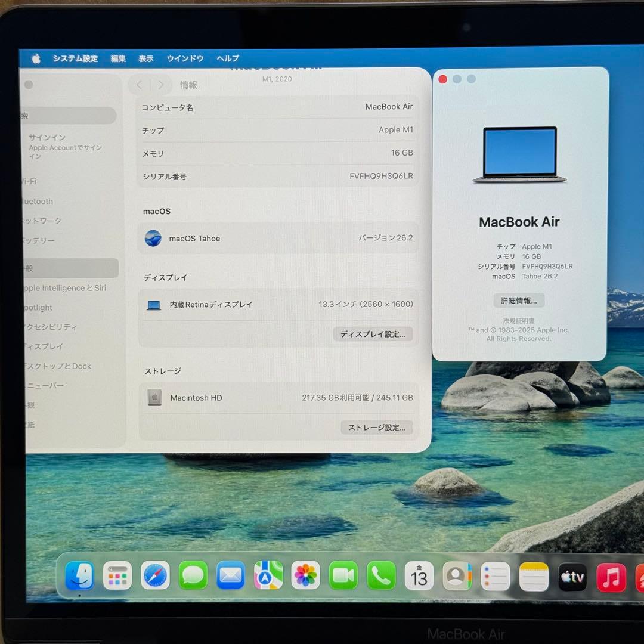Open Contacts app in Dock

[457, 576]
